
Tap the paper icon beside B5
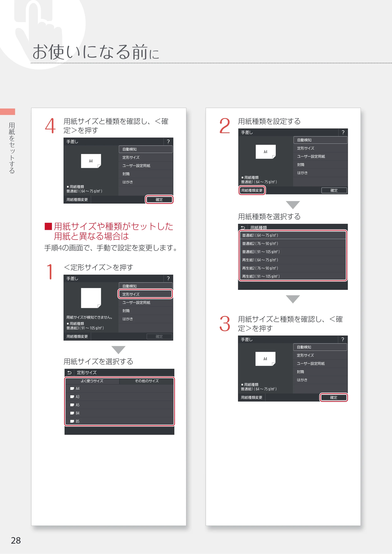72,421
